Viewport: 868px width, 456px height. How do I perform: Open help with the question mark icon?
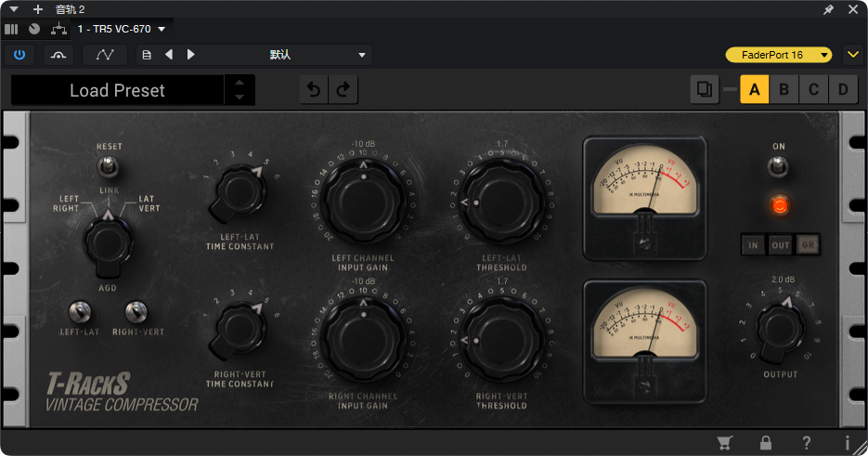(x=807, y=443)
